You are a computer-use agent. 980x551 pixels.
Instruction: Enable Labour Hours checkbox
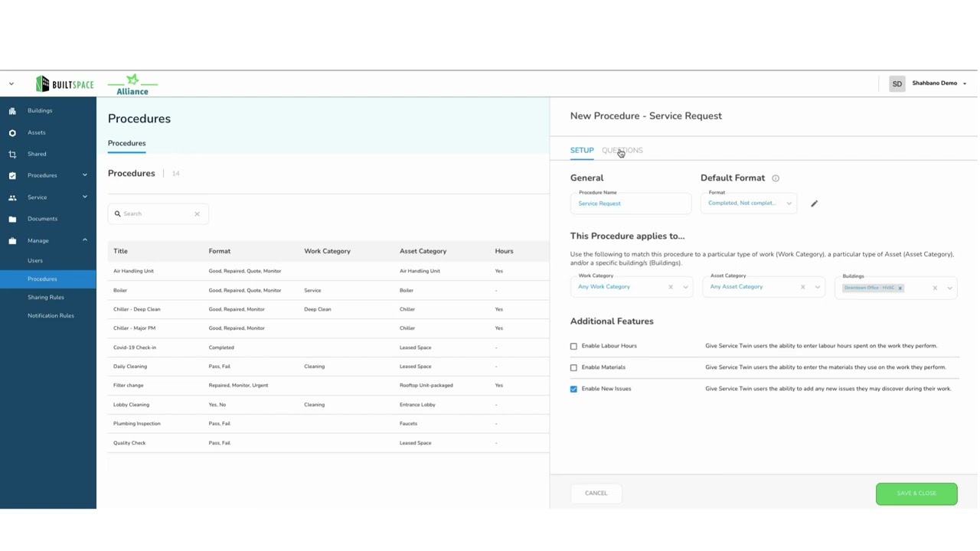(x=573, y=347)
